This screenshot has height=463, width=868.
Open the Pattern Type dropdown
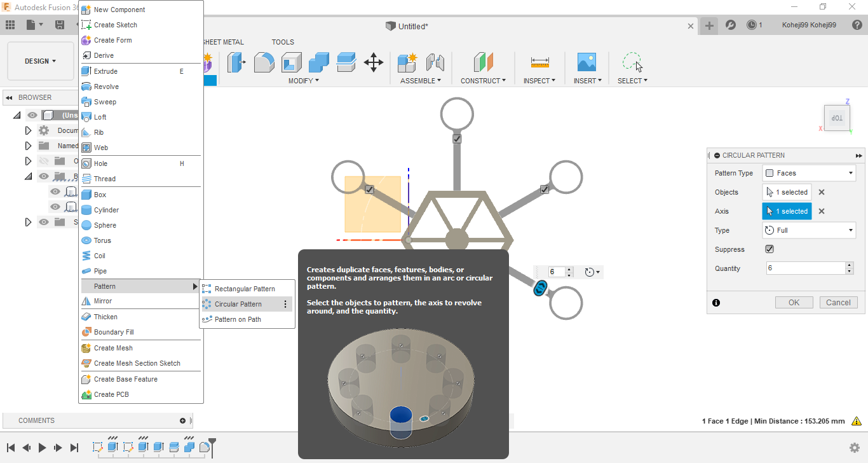point(809,173)
